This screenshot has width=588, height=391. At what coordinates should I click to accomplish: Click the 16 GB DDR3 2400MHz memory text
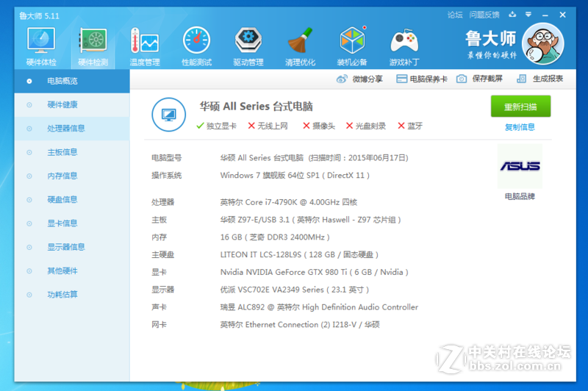click(275, 237)
